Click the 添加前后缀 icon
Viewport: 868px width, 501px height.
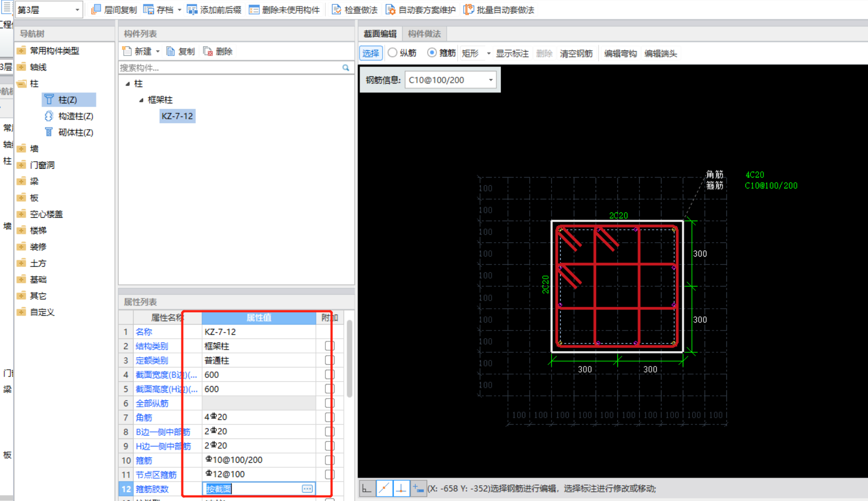click(192, 10)
